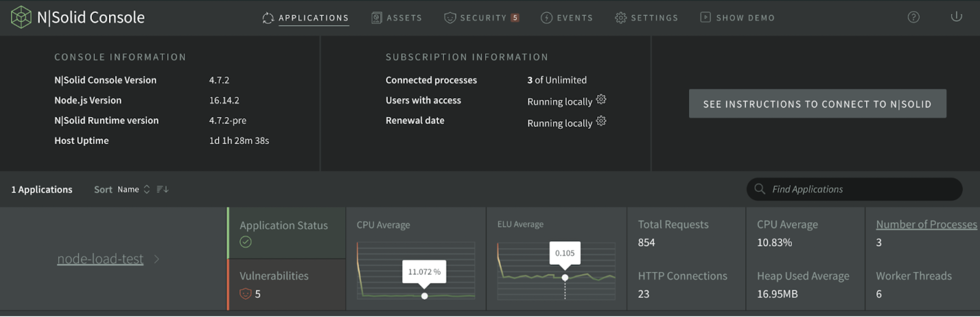Click the power logout icon
This screenshot has width=980, height=317.
tap(956, 17)
